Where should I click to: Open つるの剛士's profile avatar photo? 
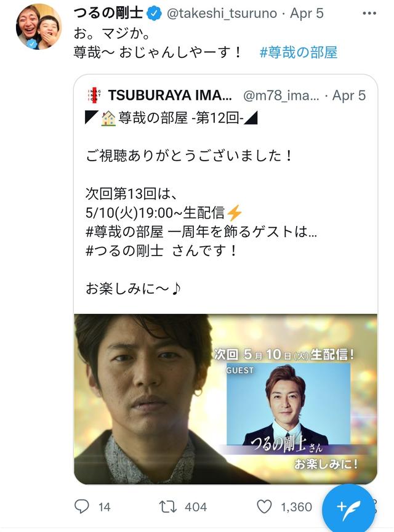(38, 26)
